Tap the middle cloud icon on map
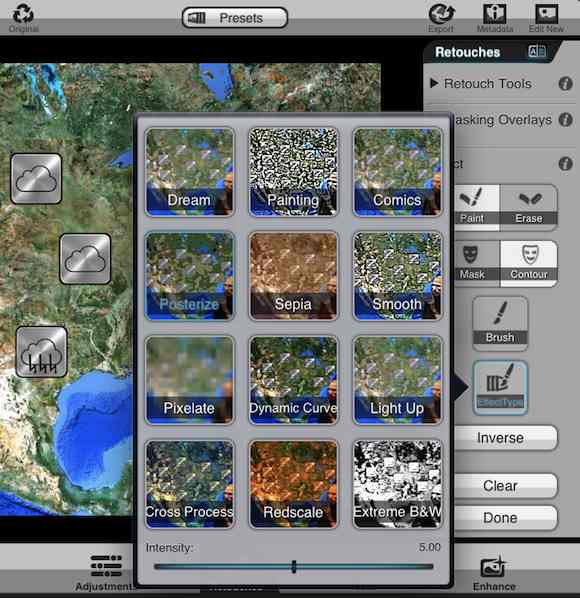The image size is (580, 598). point(85,259)
